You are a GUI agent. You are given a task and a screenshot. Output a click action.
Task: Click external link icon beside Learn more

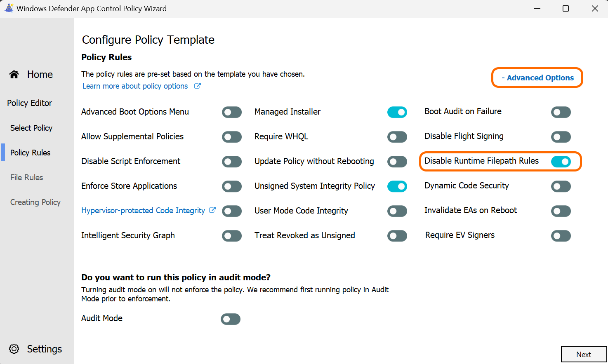point(198,86)
